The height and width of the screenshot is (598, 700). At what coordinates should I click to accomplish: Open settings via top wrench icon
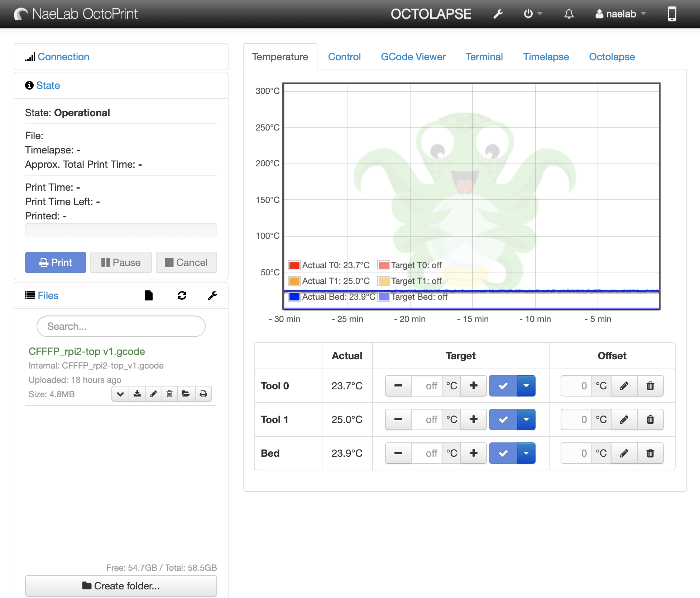(498, 14)
